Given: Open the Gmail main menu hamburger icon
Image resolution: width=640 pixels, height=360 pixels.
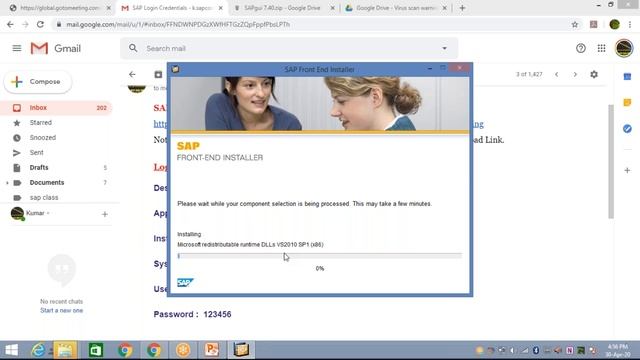Looking at the screenshot, I should click(x=17, y=48).
